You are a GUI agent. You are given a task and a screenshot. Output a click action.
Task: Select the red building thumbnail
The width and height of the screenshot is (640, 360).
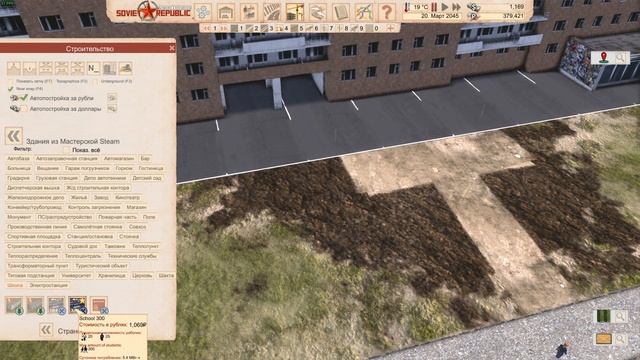coord(99,305)
